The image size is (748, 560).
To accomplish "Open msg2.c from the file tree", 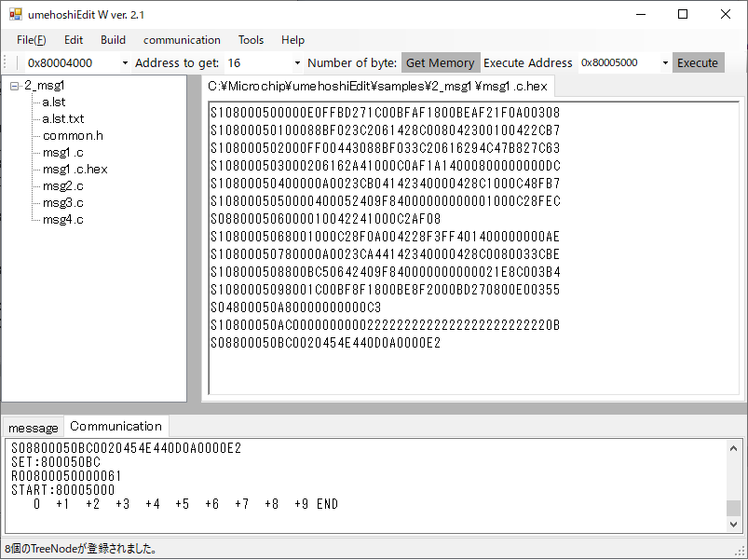I will (62, 185).
